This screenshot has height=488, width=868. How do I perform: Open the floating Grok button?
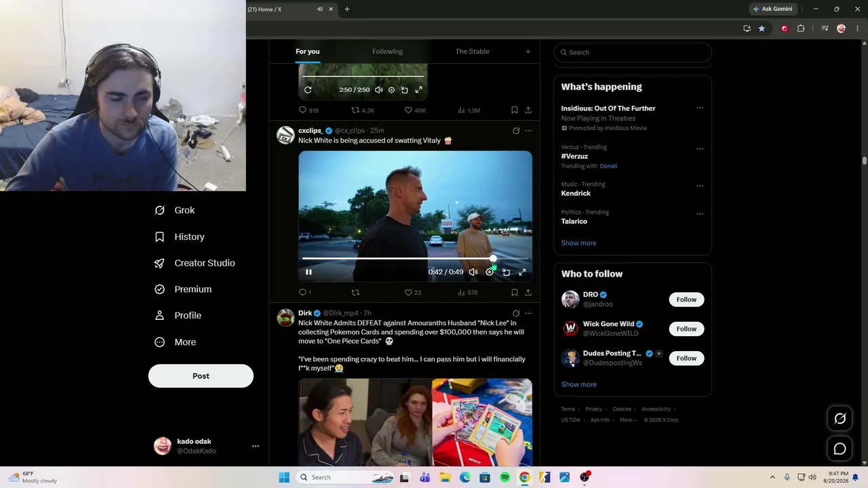pyautogui.click(x=840, y=419)
